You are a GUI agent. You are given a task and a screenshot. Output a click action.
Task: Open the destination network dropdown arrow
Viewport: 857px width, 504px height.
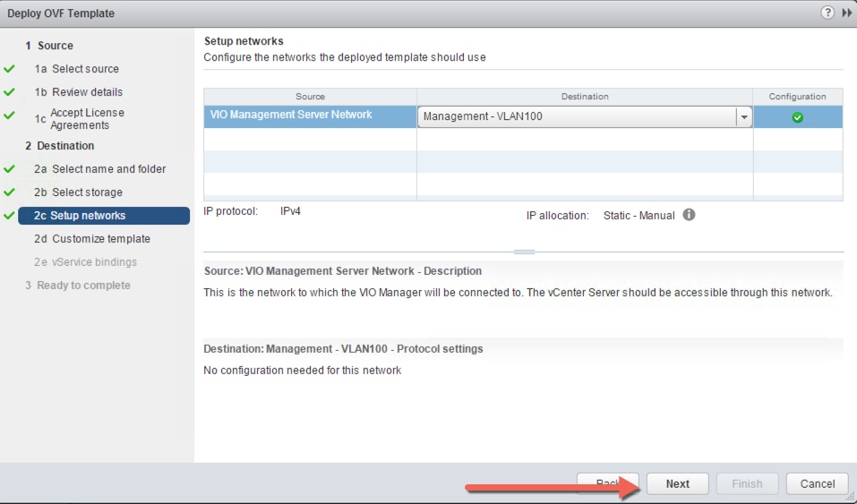[743, 117]
